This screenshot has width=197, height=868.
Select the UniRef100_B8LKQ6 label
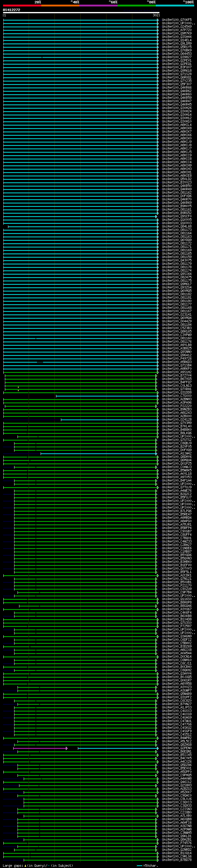point(177,433)
